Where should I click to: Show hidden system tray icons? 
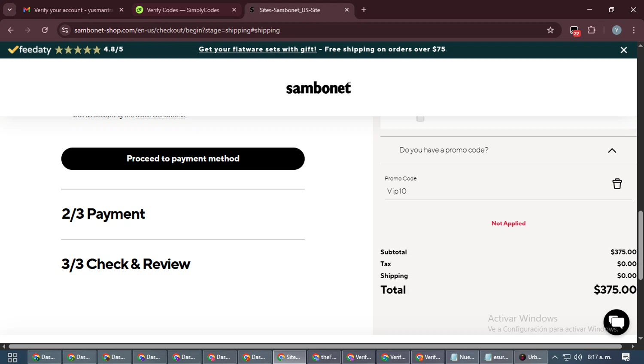click(x=555, y=357)
